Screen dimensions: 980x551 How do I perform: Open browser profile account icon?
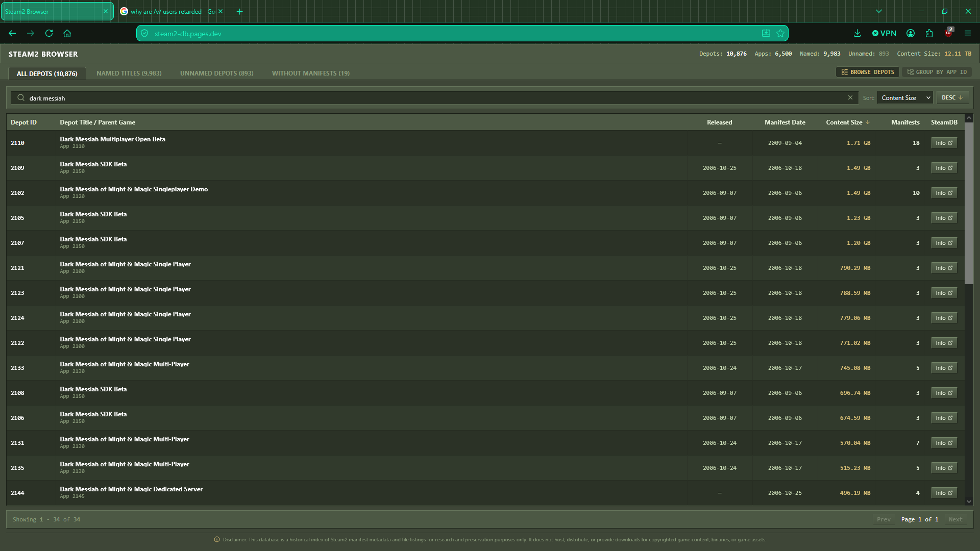click(911, 34)
